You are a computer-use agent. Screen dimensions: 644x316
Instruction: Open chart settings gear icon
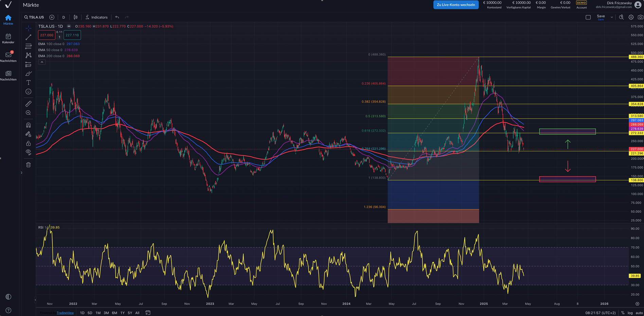631,17
